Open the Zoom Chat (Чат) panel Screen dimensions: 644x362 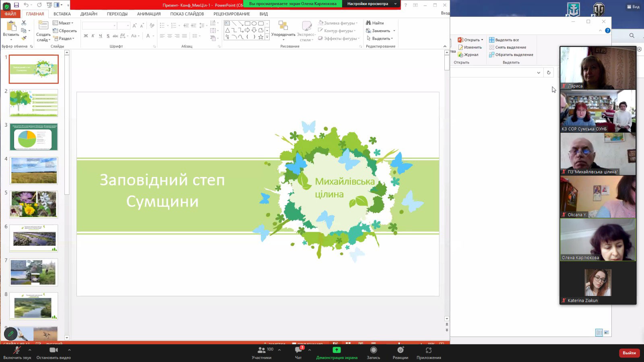[298, 353]
